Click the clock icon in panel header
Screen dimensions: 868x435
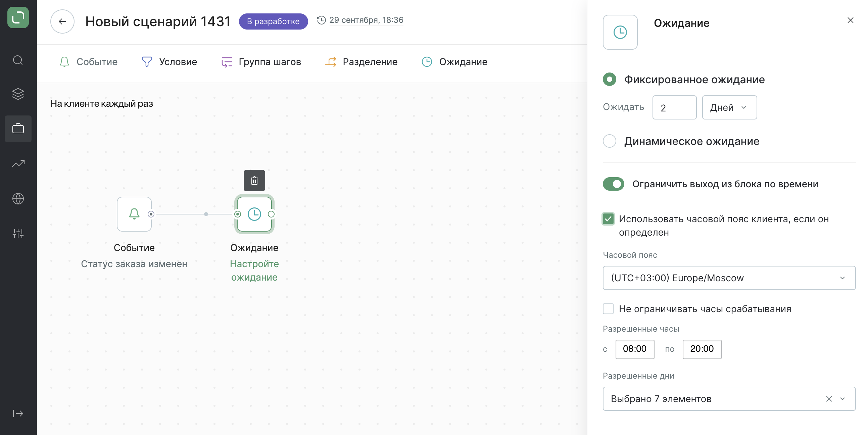pyautogui.click(x=620, y=32)
